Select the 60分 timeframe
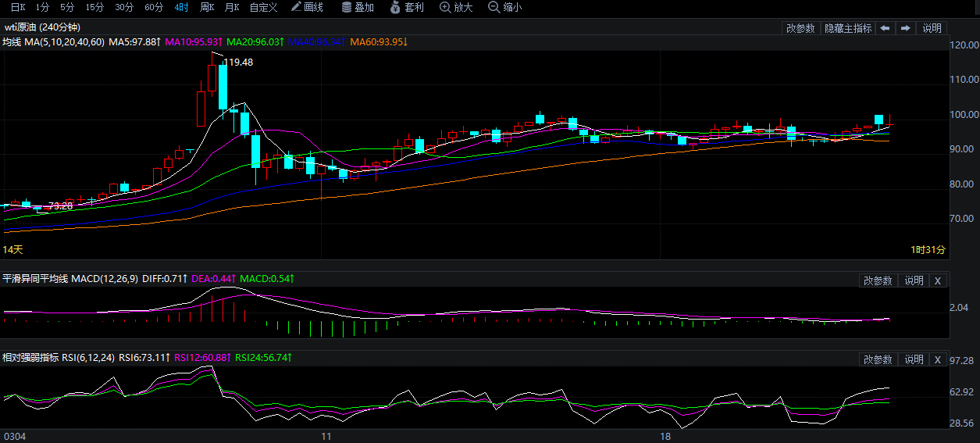 154,7
